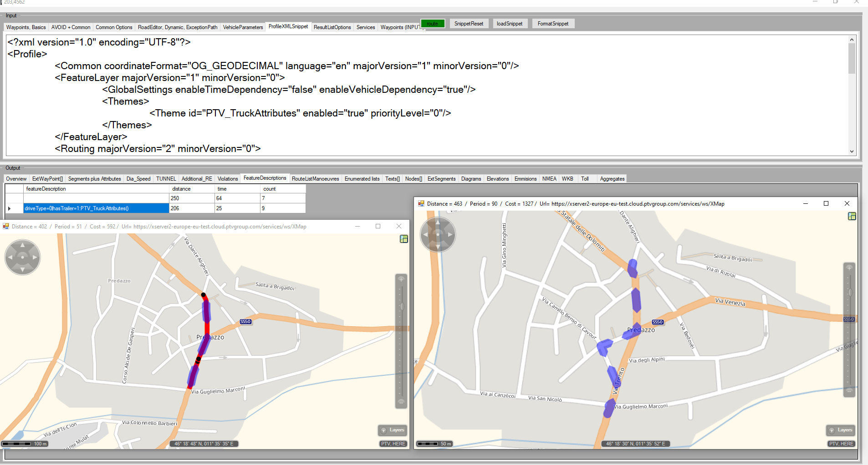This screenshot has height=465, width=868.
Task: Click the loadSnippet button
Action: pyautogui.click(x=510, y=24)
